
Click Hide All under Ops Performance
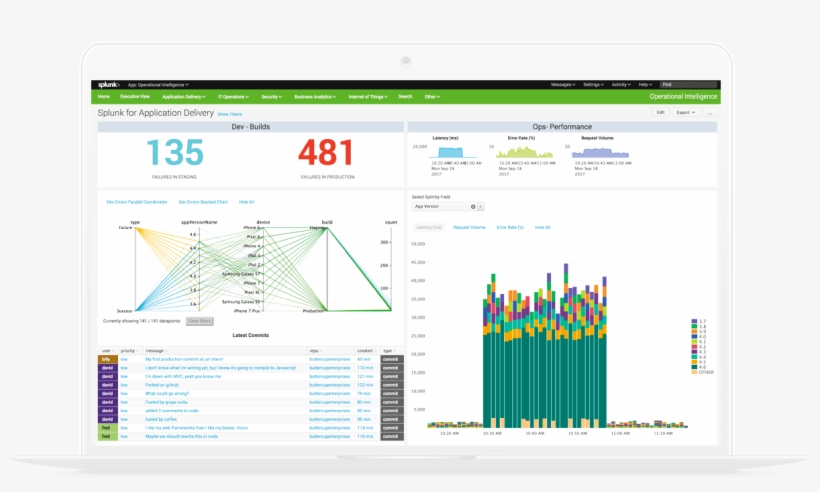[x=542, y=227]
